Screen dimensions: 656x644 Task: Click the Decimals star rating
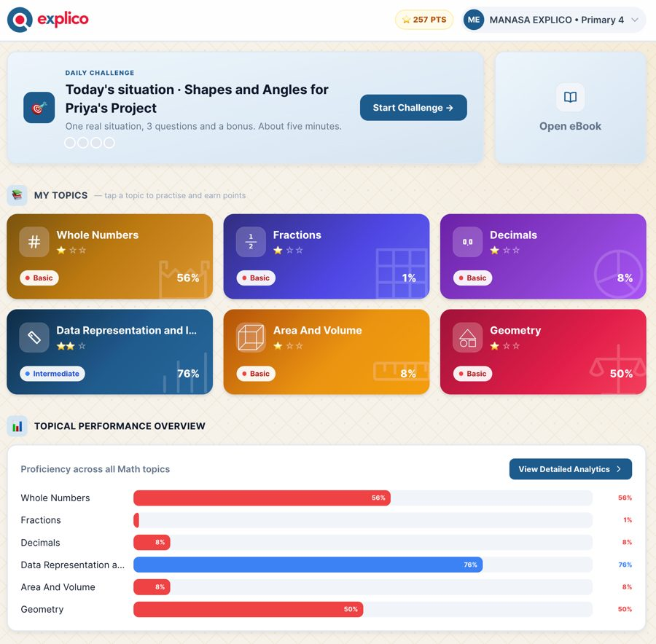point(505,251)
